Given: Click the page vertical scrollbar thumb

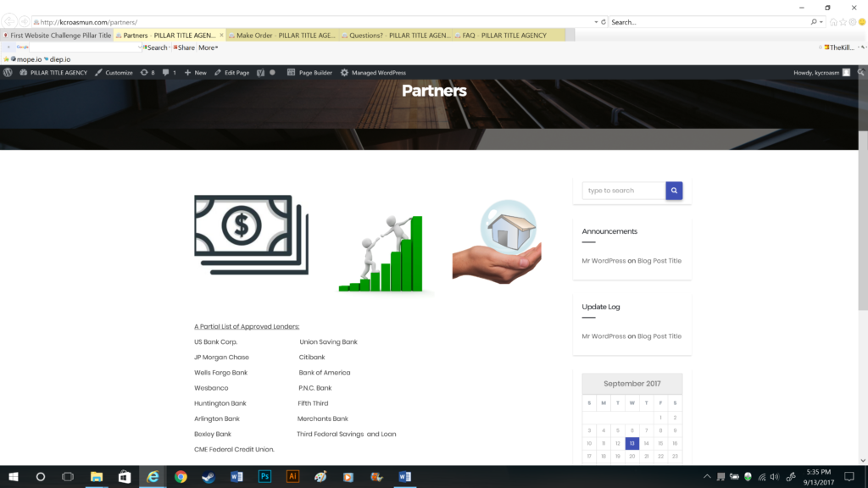Looking at the screenshot, I should (863, 220).
